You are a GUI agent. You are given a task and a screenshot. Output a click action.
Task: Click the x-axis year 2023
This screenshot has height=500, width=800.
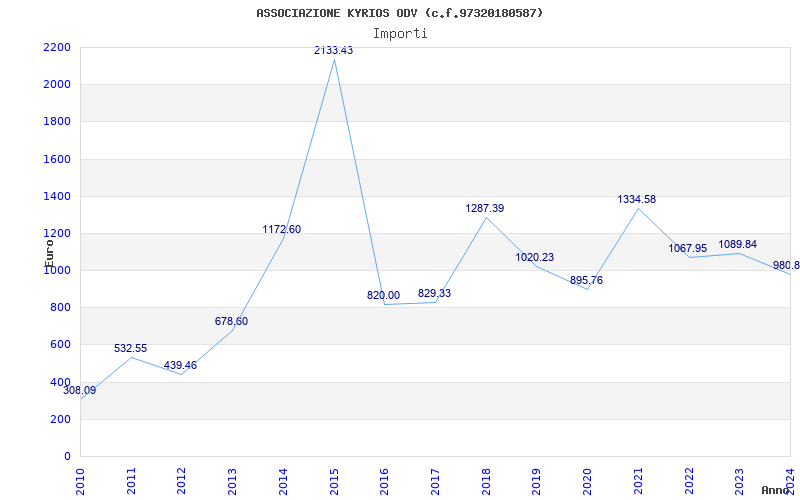(740, 482)
